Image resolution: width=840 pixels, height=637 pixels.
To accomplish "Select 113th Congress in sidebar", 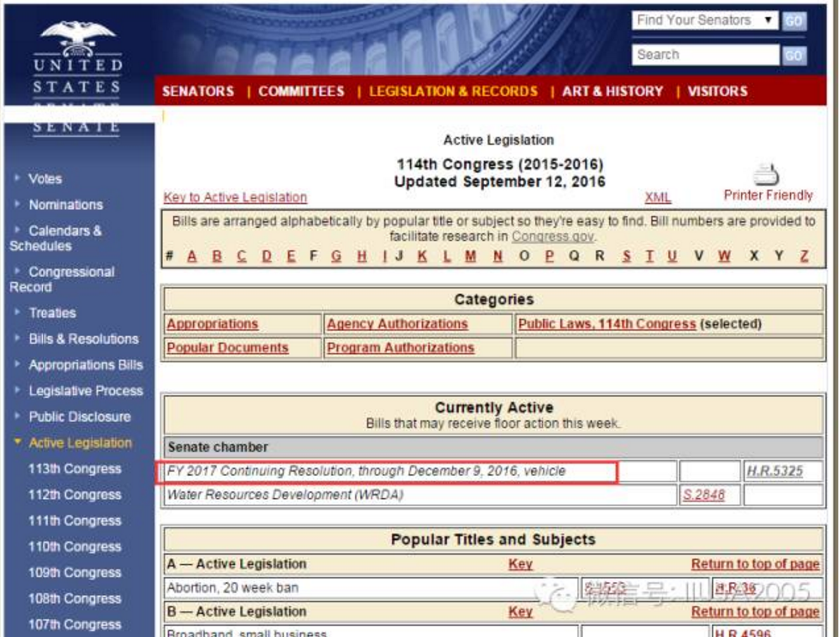I will [75, 469].
